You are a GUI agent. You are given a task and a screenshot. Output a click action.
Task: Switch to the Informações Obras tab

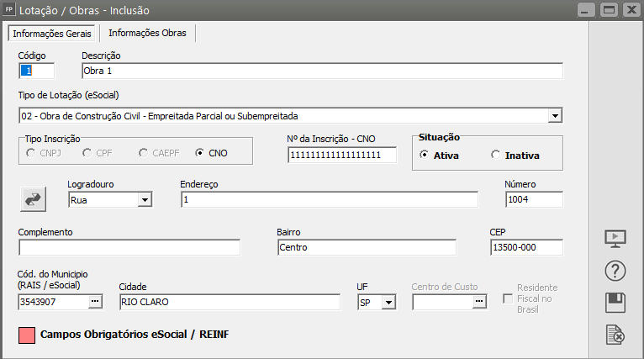148,33
